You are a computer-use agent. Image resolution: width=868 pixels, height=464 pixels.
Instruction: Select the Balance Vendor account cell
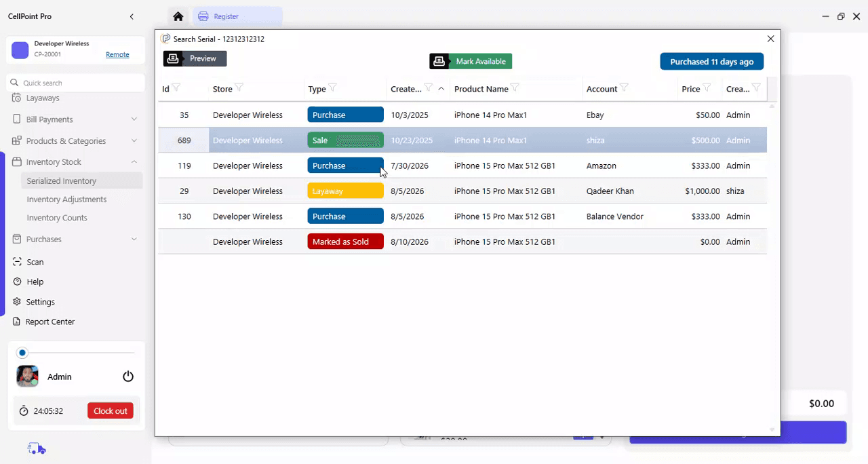point(615,216)
